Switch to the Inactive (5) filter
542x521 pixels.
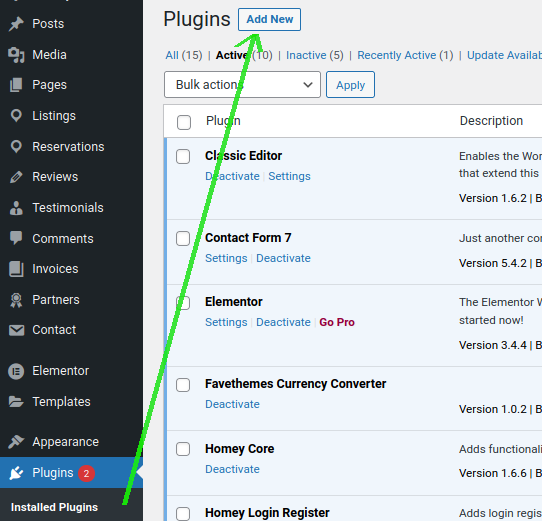pos(315,55)
